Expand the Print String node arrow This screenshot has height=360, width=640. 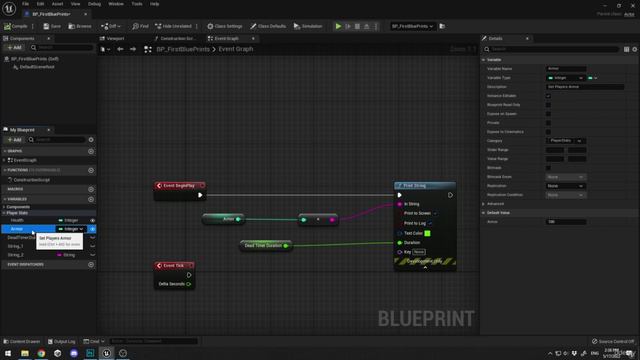[425, 268]
